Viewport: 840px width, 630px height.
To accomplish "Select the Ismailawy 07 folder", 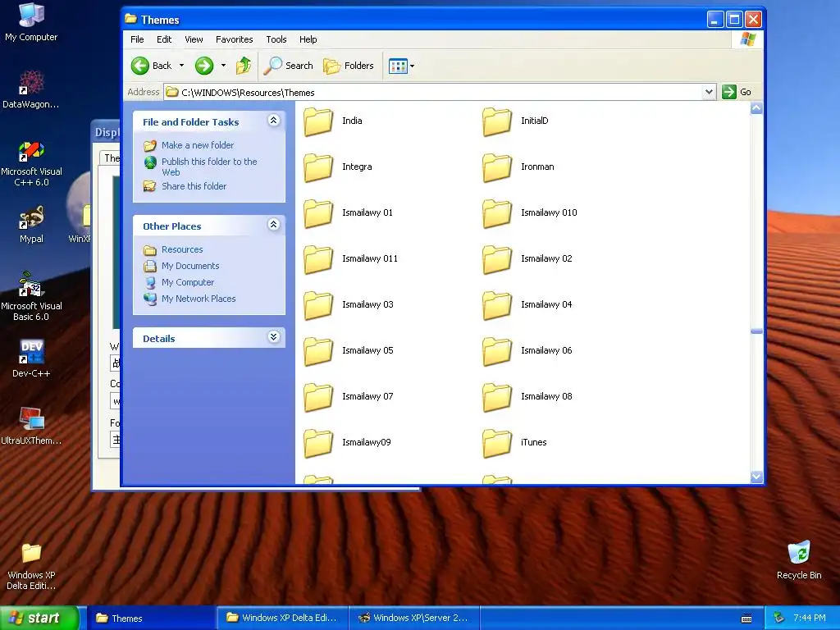I will (349, 398).
